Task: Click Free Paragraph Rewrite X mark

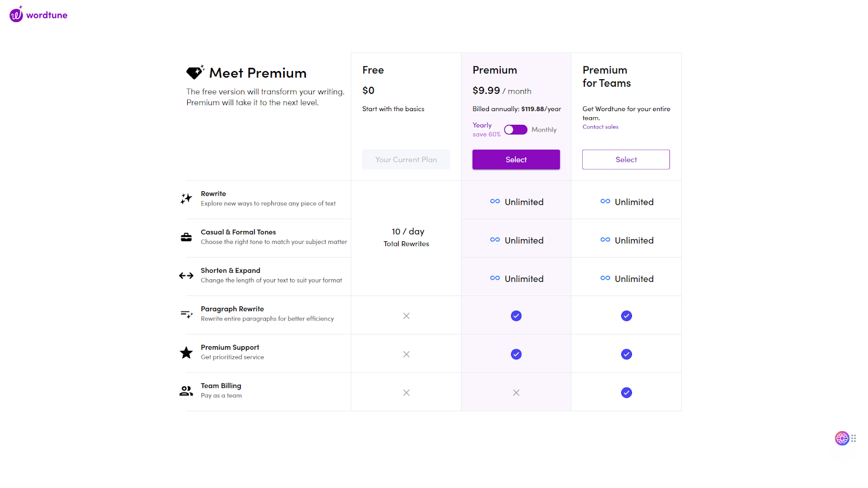Action: (406, 316)
